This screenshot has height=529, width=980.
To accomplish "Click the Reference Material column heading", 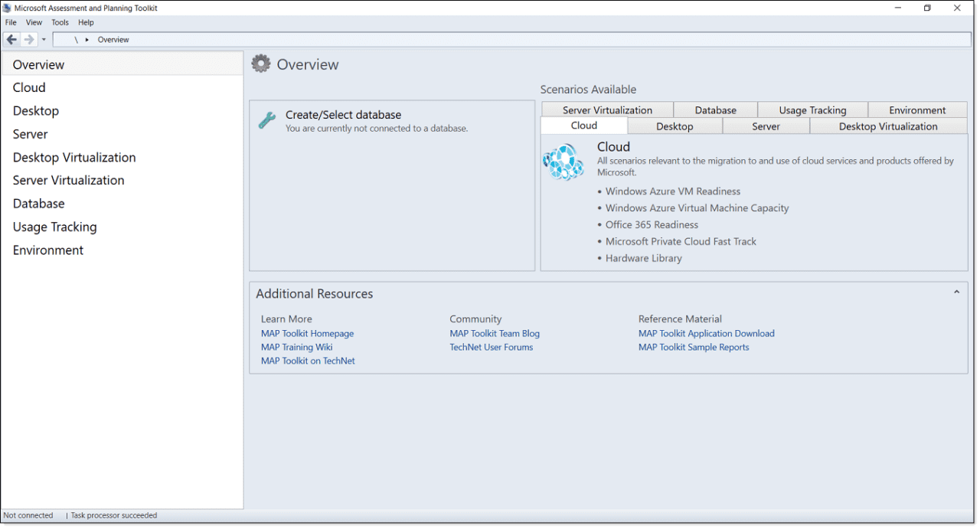I will [x=680, y=318].
